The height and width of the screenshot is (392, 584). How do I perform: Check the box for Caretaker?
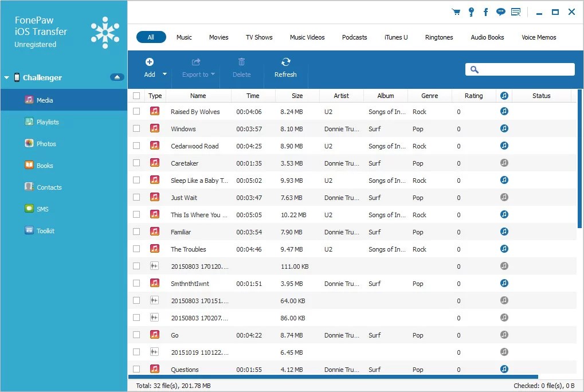(x=136, y=163)
